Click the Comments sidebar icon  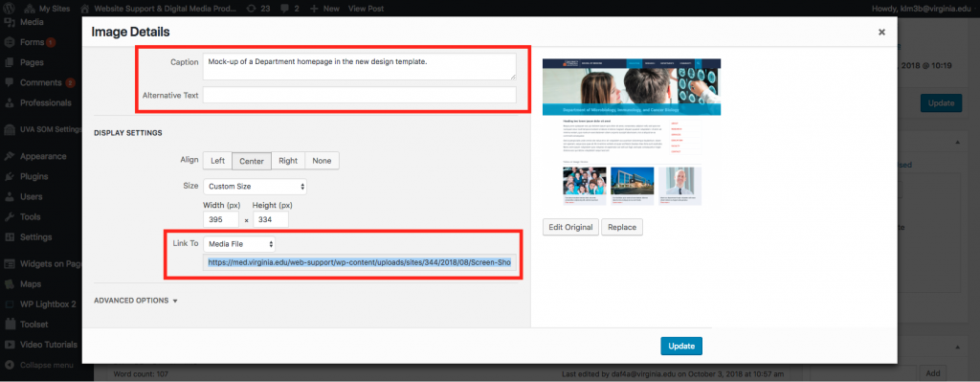(10, 82)
